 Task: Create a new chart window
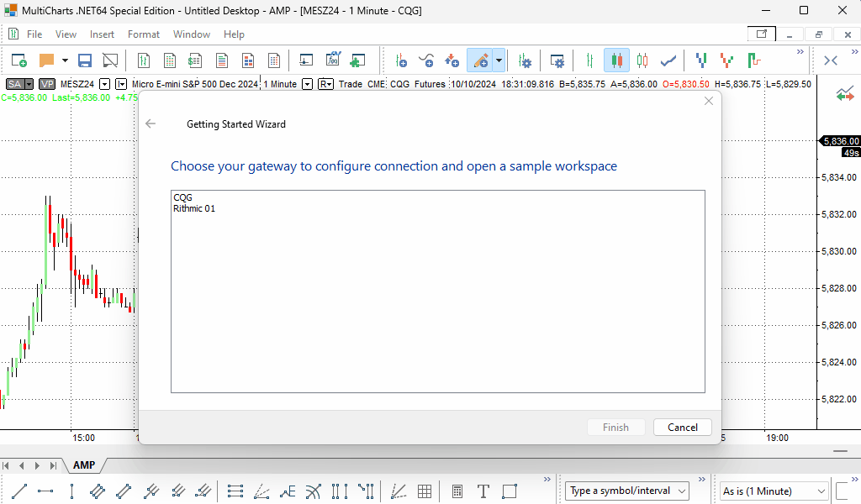(x=19, y=60)
